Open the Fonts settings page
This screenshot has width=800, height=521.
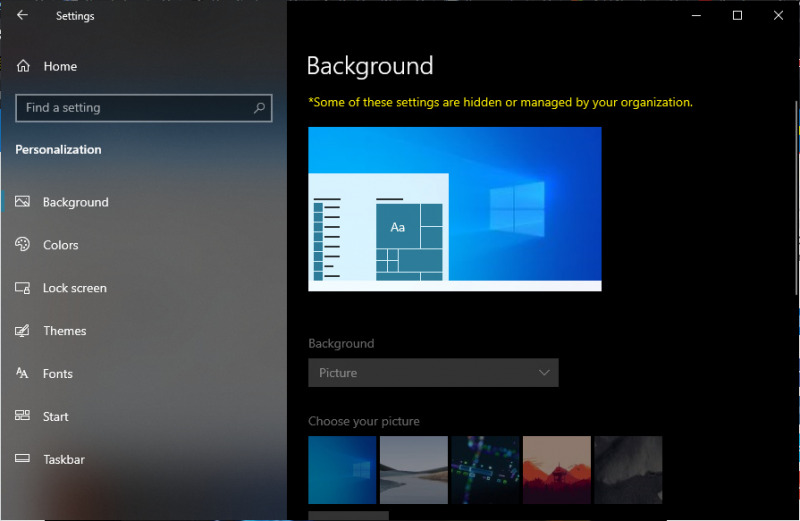coord(58,374)
